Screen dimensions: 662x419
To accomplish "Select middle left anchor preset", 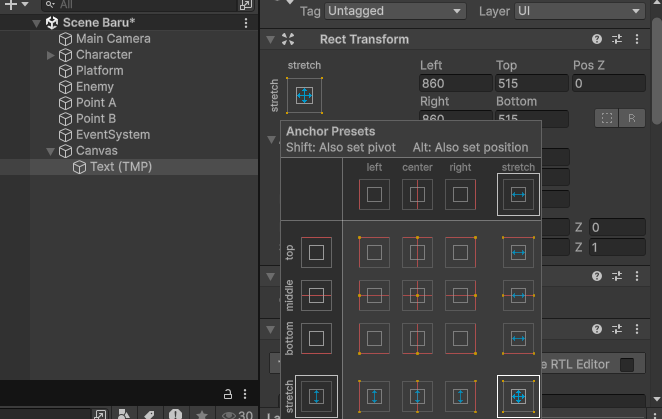I will tap(374, 296).
